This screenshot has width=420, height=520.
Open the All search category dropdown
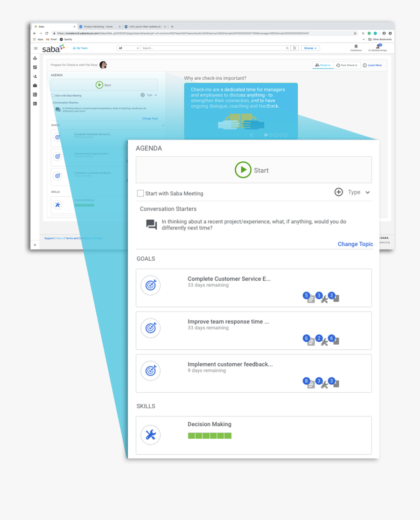coord(128,48)
